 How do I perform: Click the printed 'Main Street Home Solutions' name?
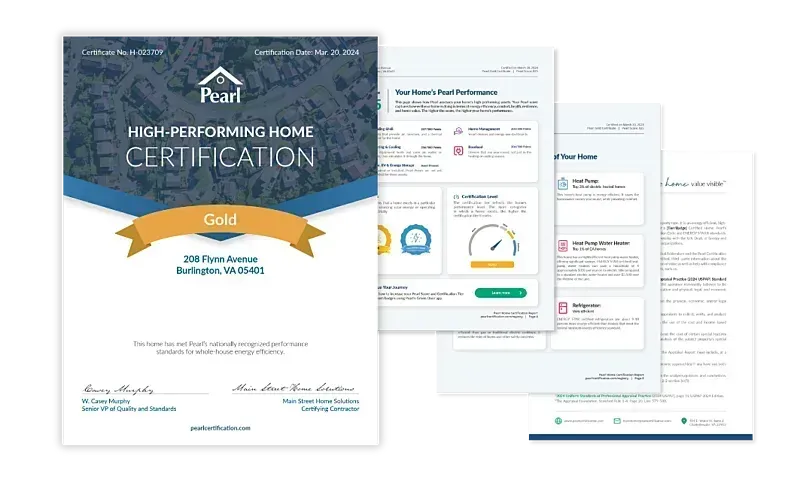(x=321, y=401)
